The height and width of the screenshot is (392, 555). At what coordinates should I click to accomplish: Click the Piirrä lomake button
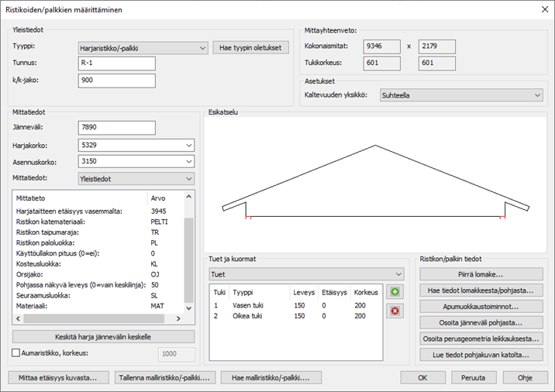481,273
